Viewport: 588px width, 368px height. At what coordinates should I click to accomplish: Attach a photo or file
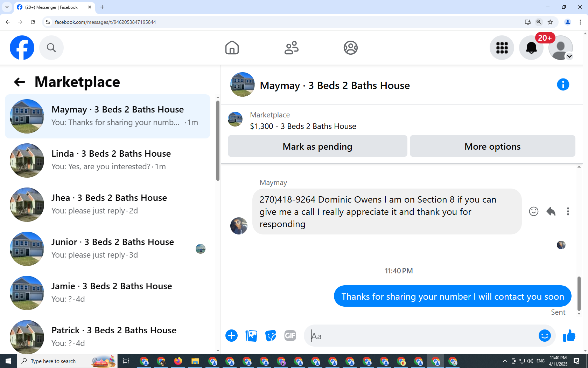pos(251,336)
